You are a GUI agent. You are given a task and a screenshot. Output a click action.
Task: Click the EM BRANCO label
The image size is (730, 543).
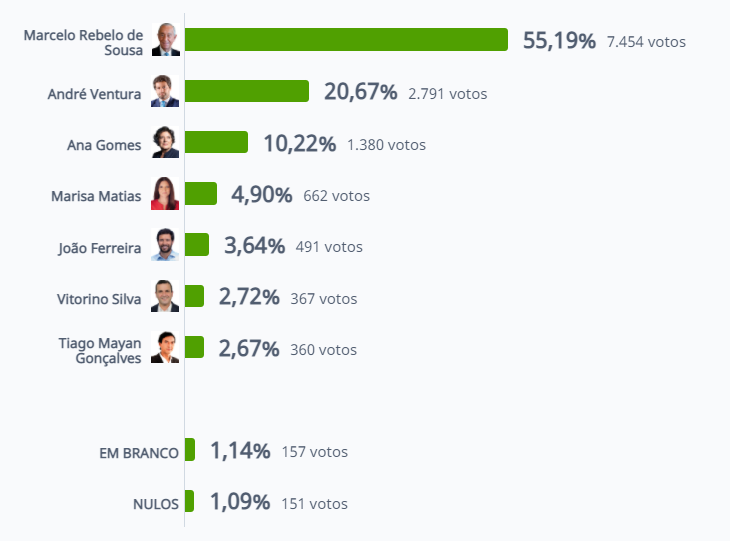point(139,453)
